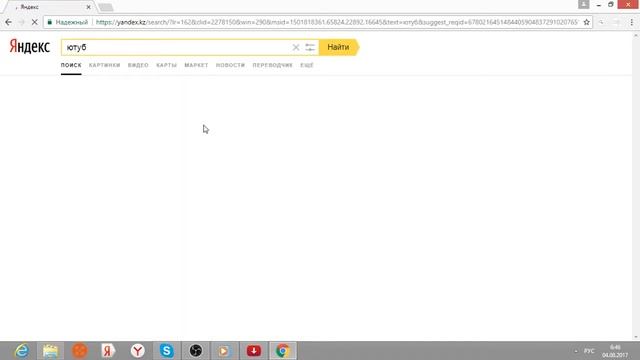Open Chrome's three-dot menu
640x360 pixels.
point(631,22)
